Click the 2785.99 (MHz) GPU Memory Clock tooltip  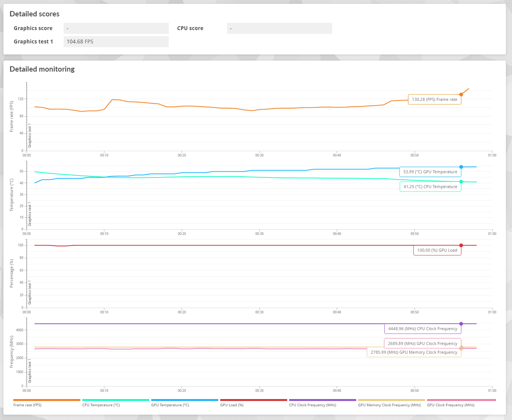tap(414, 352)
